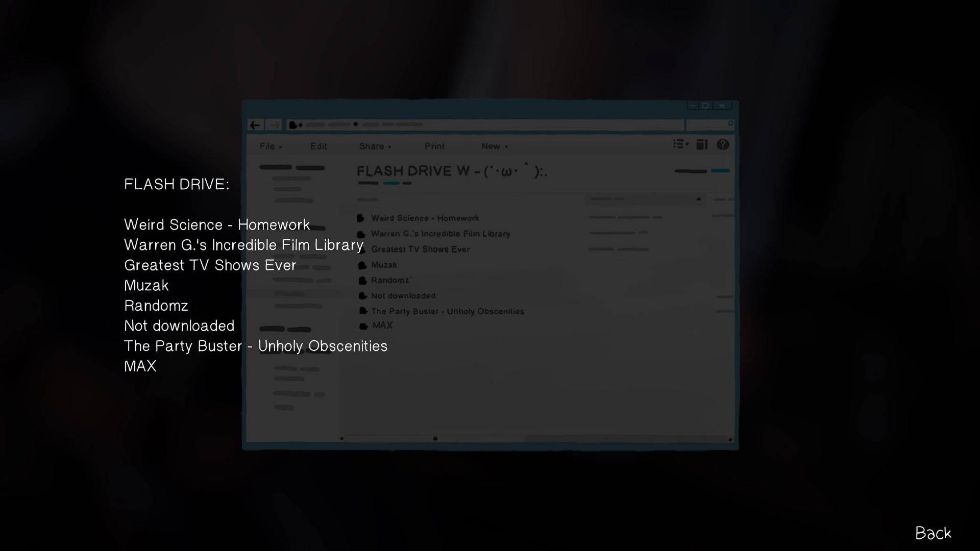Click the column sort arrow in header
This screenshot has height=551, width=980.
pos(698,199)
